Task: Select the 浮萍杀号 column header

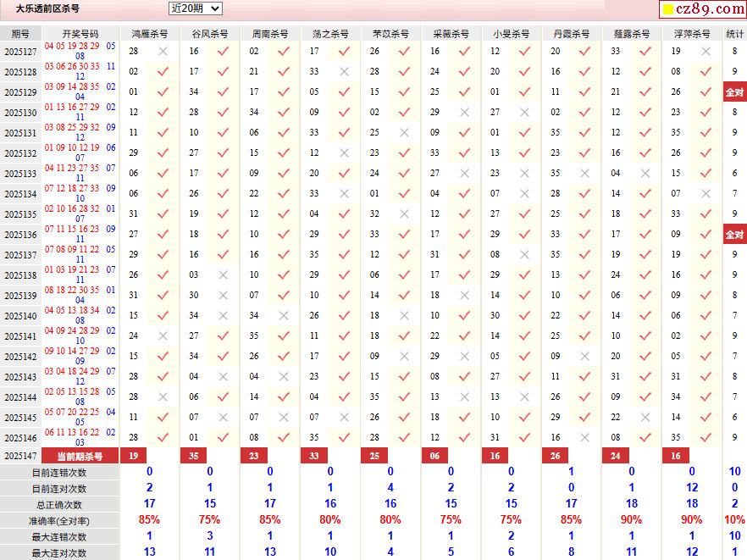Action: (x=691, y=34)
